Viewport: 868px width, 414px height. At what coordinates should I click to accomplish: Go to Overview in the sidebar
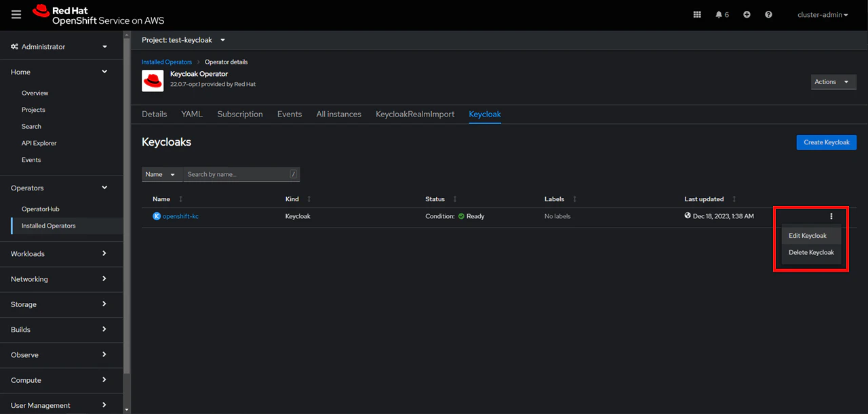coord(35,93)
